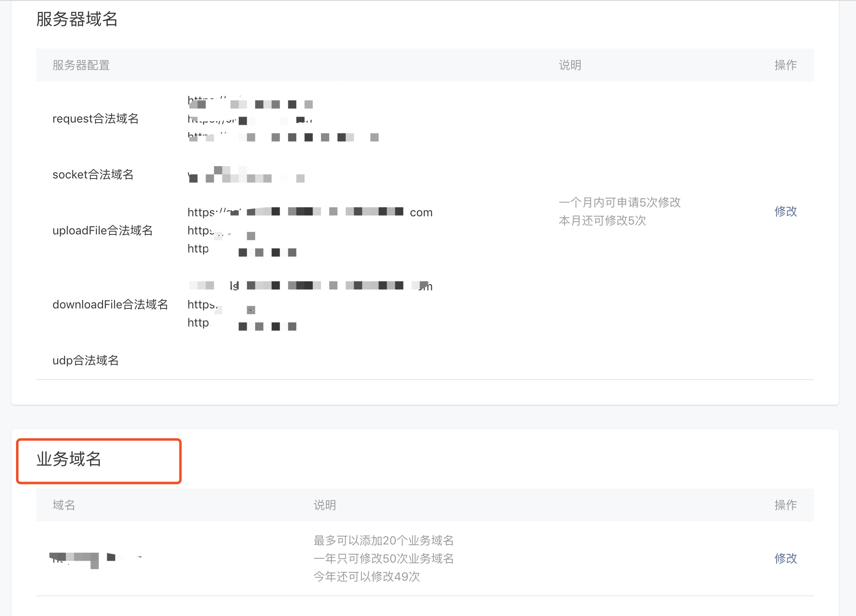
Task: Click 修改 link for 服务器域名 settings
Action: (x=786, y=211)
